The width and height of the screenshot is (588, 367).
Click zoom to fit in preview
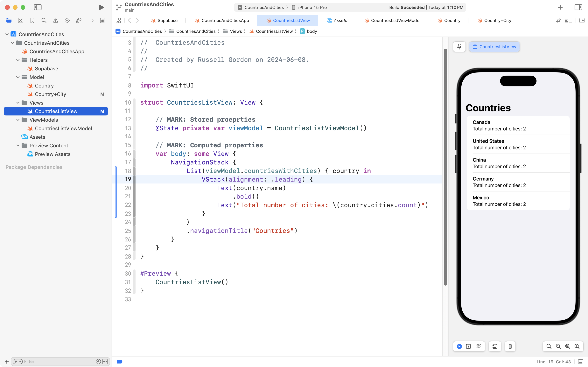[568, 346]
